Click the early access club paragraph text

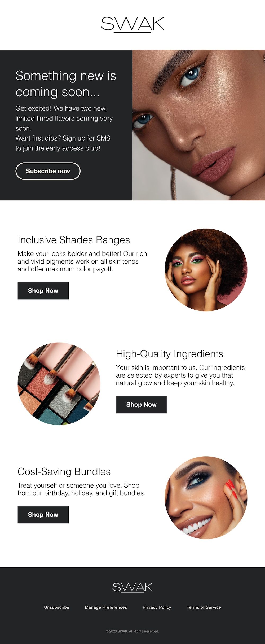click(x=64, y=128)
